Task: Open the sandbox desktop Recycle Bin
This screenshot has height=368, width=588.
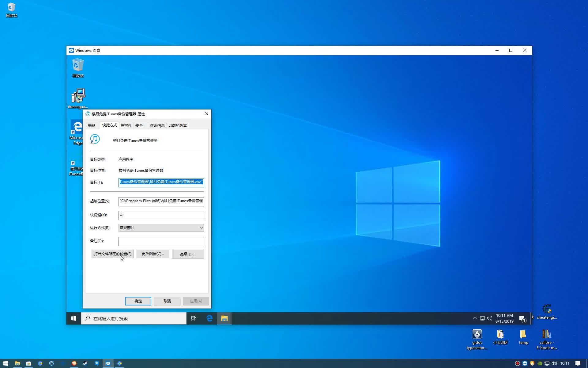Action: click(78, 68)
